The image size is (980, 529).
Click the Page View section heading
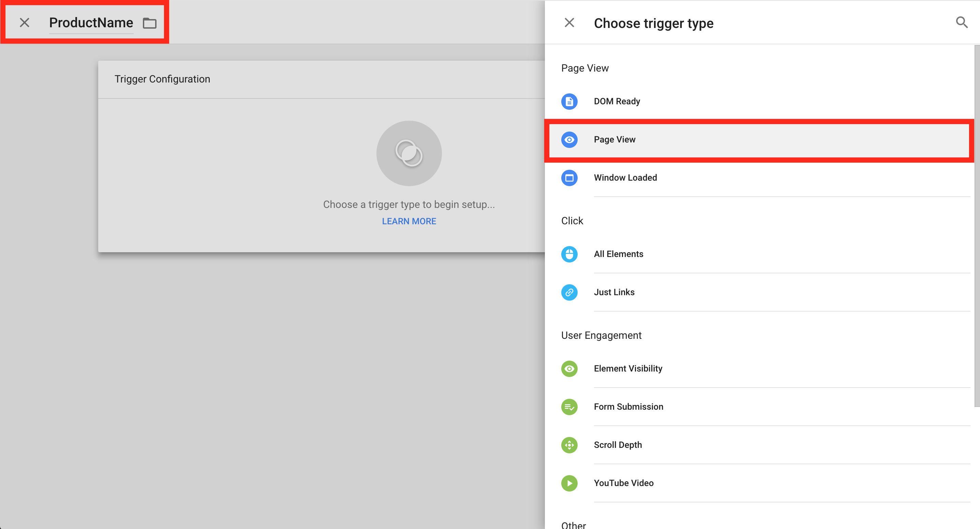585,68
